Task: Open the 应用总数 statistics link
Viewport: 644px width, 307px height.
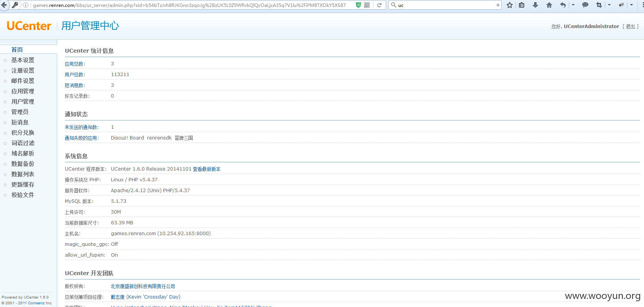Action: tap(74, 64)
